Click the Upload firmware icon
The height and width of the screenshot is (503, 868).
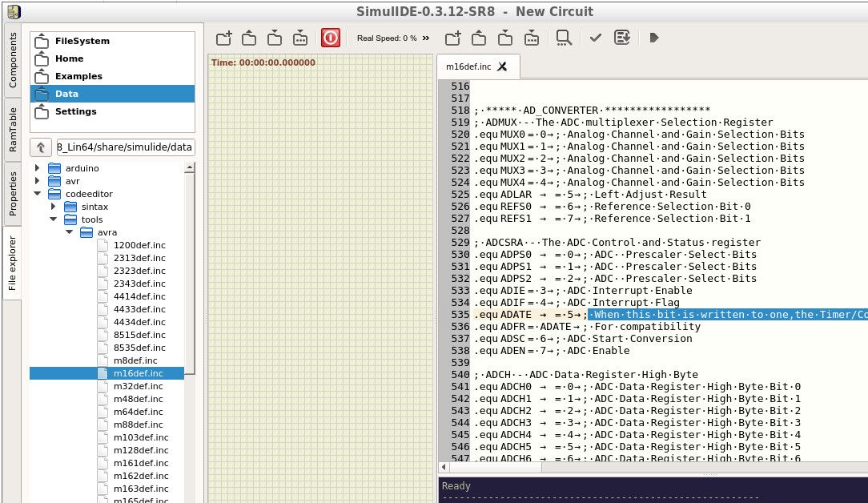coord(621,38)
